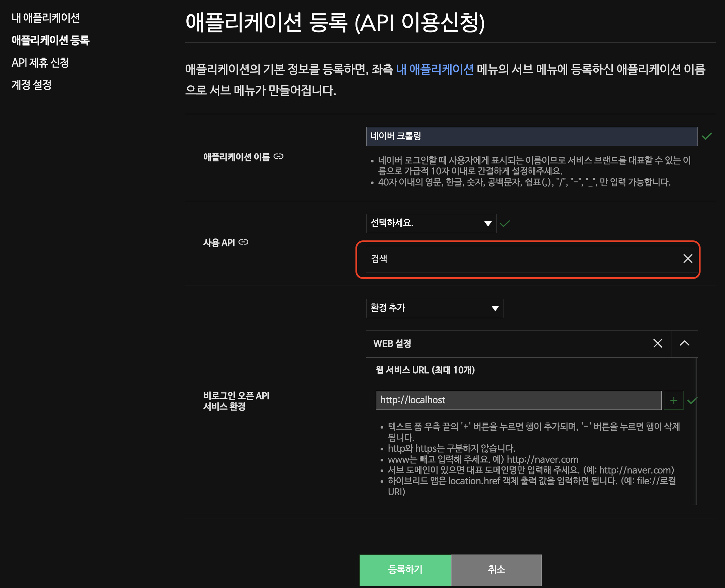Image resolution: width=725 pixels, height=588 pixels.
Task: Click link icon beside 애플리케이션 이름 label
Action: 278,156
